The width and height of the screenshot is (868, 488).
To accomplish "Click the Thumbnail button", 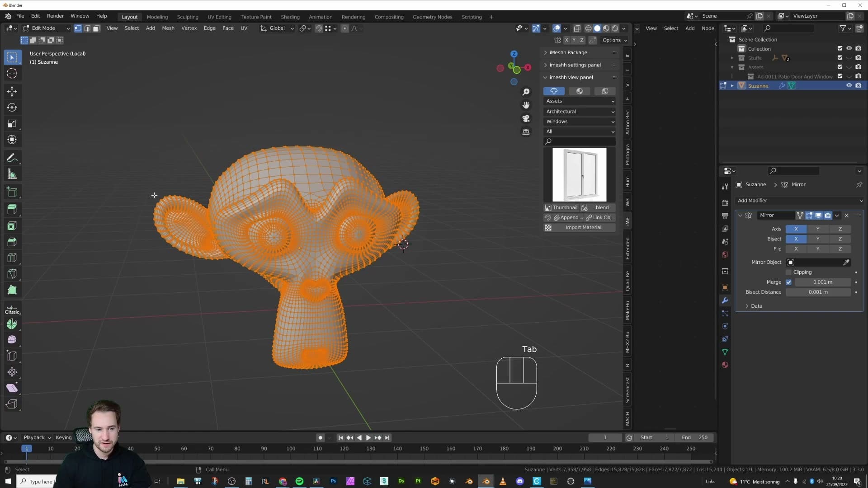I will (561, 208).
